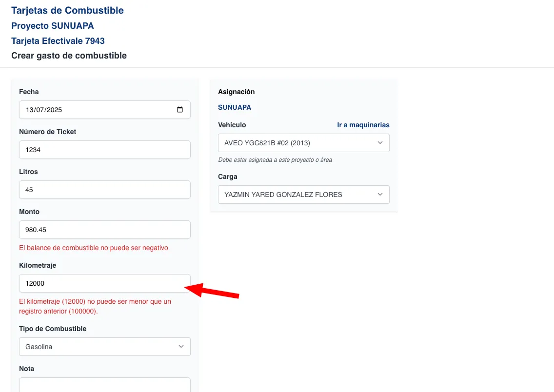Image resolution: width=554 pixels, height=392 pixels.
Task: Open the calendar picker in Fecha field
Action: [180, 110]
